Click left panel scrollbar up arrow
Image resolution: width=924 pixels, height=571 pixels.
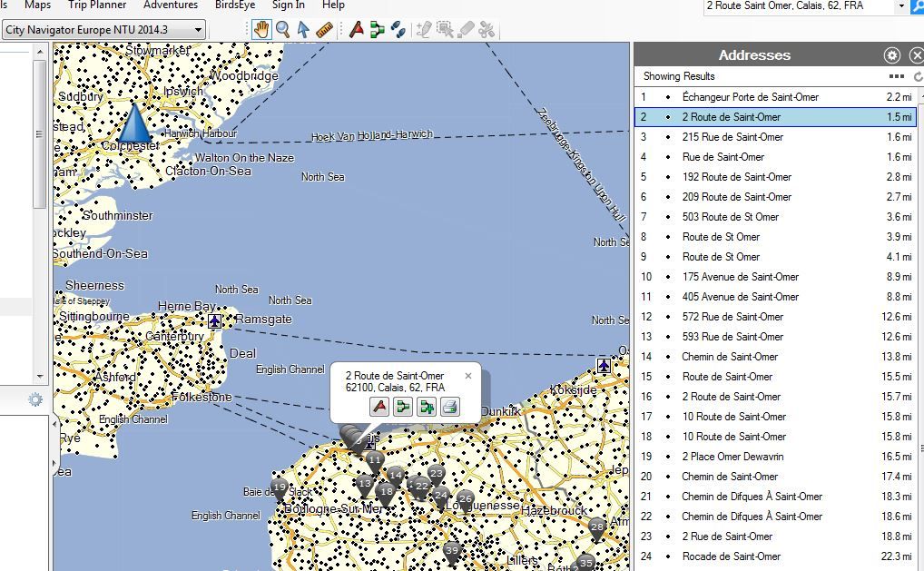39,52
